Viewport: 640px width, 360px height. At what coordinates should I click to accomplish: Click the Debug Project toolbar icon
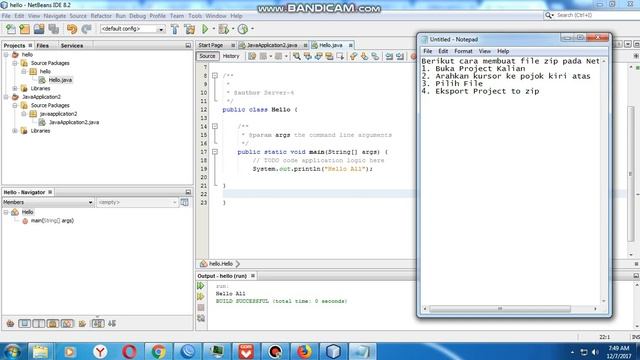pos(223,29)
